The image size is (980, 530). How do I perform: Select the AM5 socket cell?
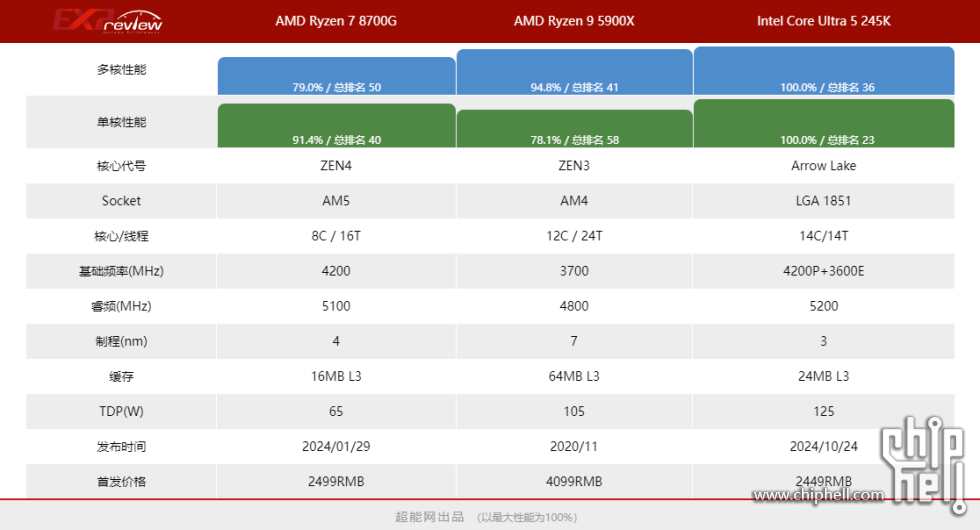(336, 201)
